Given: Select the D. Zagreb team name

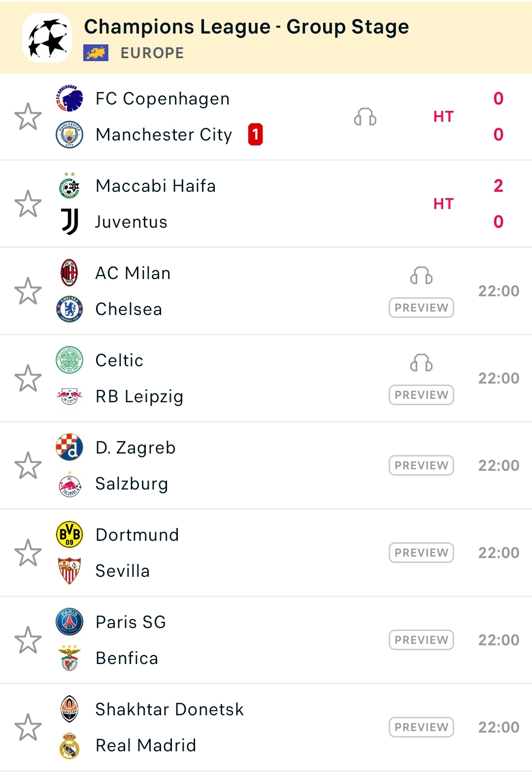Looking at the screenshot, I should pyautogui.click(x=135, y=448).
